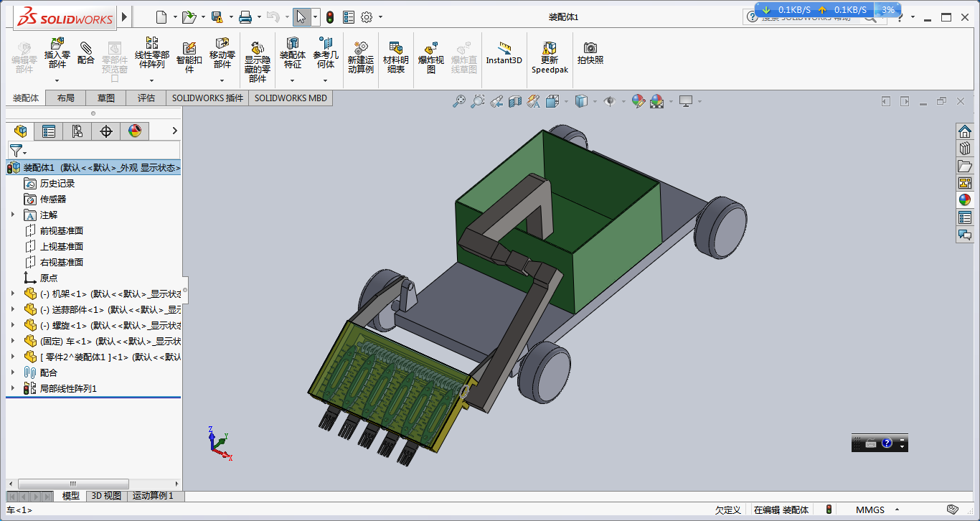Switch to the 布局 ribbon tab

[x=65, y=98]
